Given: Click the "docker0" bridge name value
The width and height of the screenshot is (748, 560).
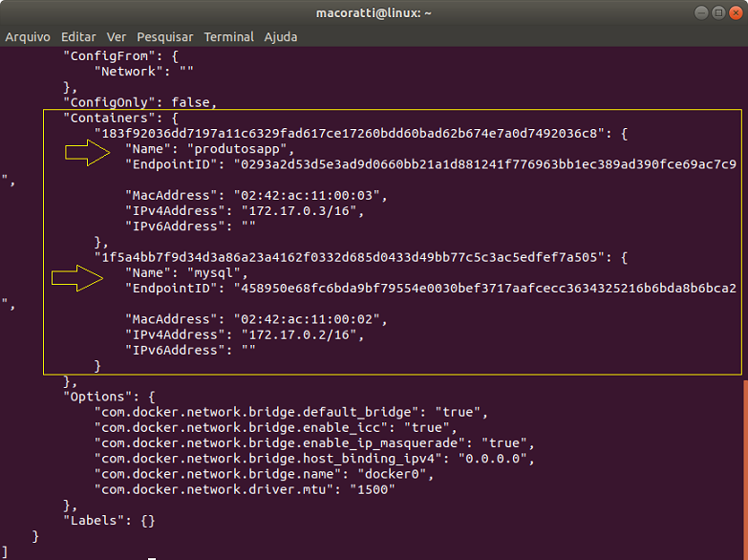Looking at the screenshot, I should (x=395, y=474).
